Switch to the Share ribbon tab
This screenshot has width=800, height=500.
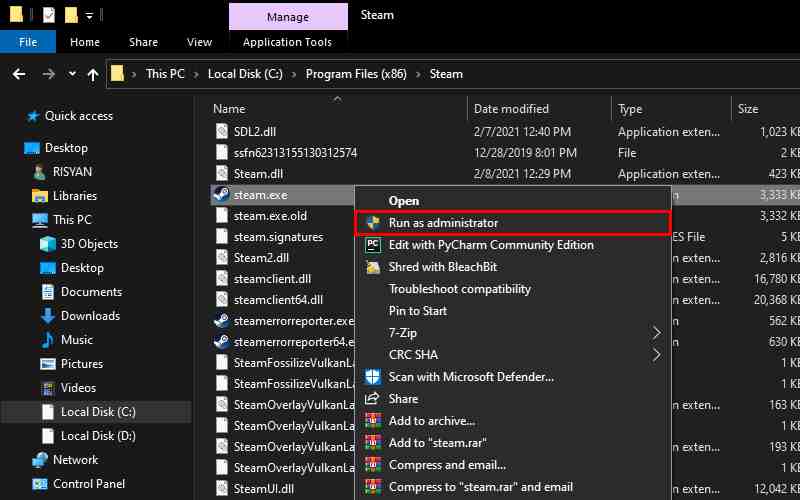[143, 42]
